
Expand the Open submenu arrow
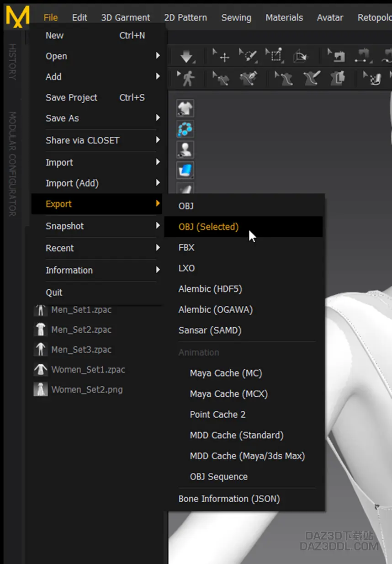click(x=158, y=56)
